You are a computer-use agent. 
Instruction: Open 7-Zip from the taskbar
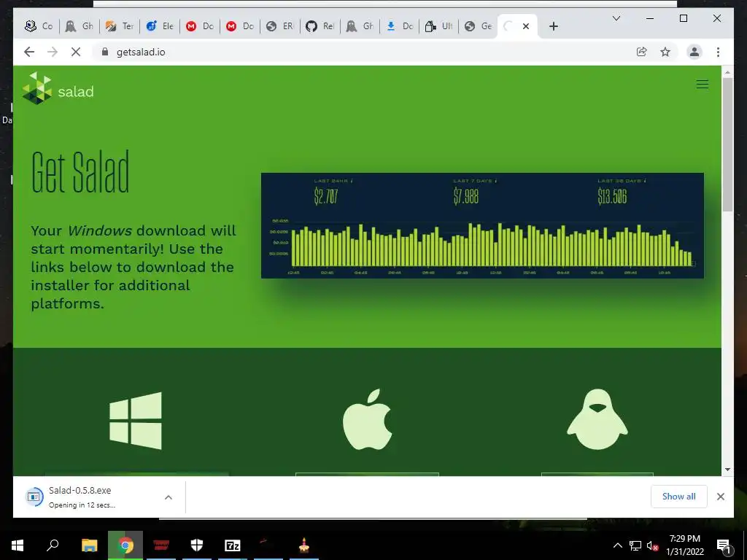tap(233, 545)
